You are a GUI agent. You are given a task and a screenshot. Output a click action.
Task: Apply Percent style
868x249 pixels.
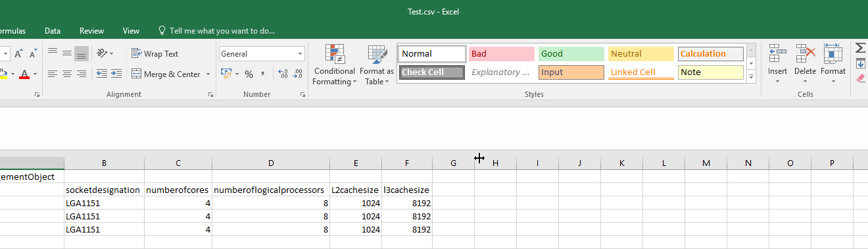click(249, 74)
